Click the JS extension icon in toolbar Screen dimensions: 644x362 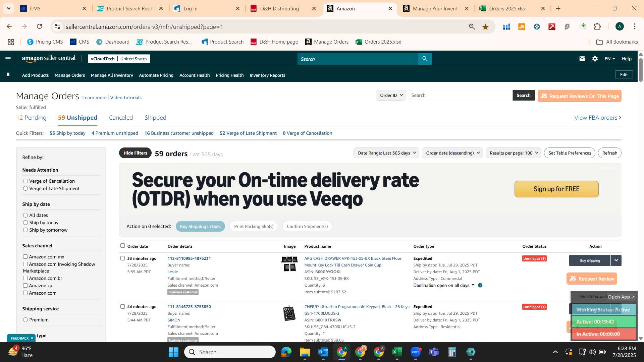point(522,27)
